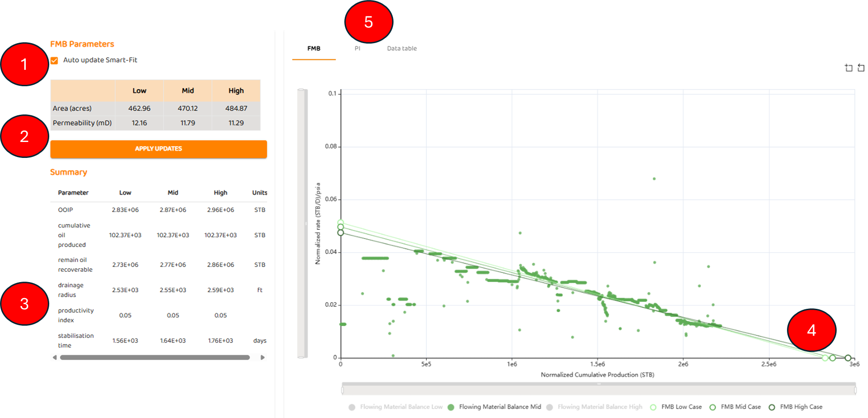Click FMB Low Case legend marker
The image size is (868, 418).
[x=653, y=407]
